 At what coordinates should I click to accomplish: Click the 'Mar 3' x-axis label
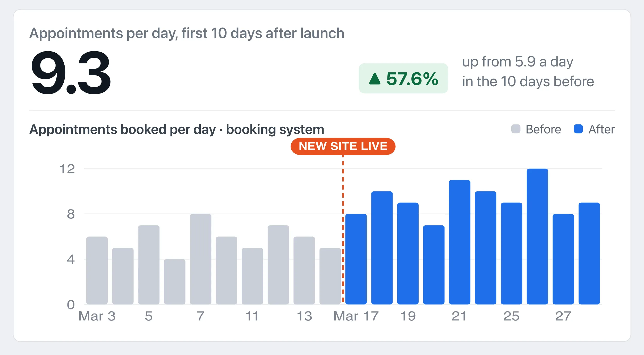[97, 316]
